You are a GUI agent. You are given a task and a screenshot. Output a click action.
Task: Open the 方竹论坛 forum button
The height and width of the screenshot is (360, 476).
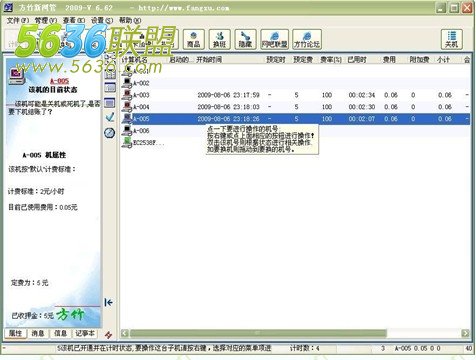tap(307, 39)
